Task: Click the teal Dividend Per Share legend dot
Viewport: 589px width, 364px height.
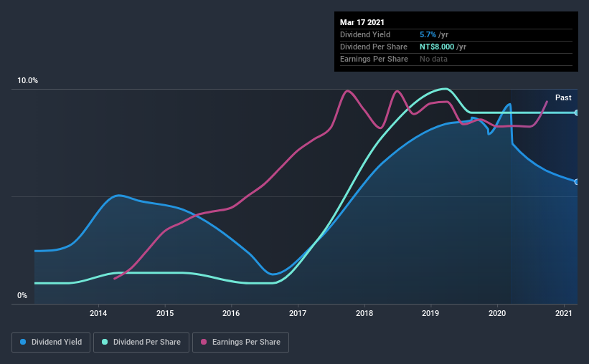Action: coord(105,342)
